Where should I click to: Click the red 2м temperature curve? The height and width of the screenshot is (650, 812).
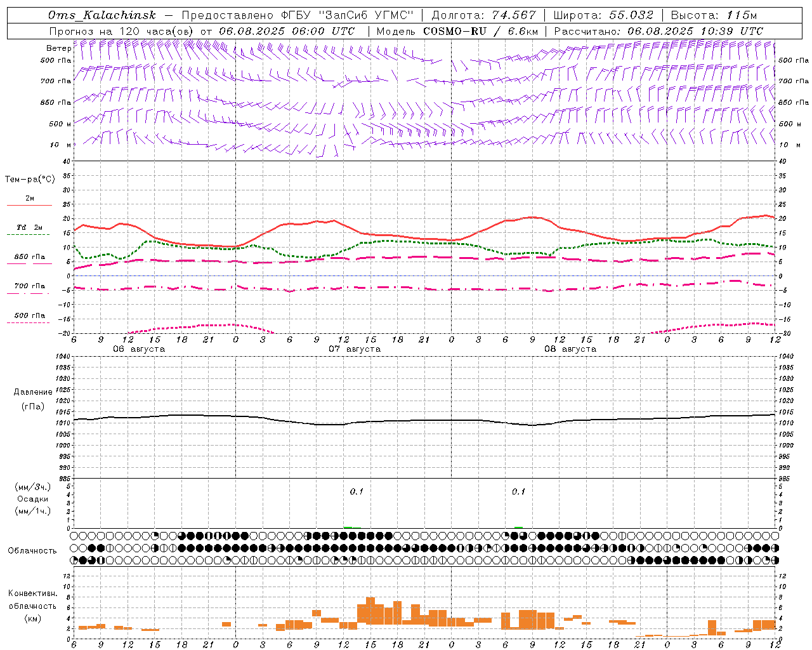(x=424, y=238)
